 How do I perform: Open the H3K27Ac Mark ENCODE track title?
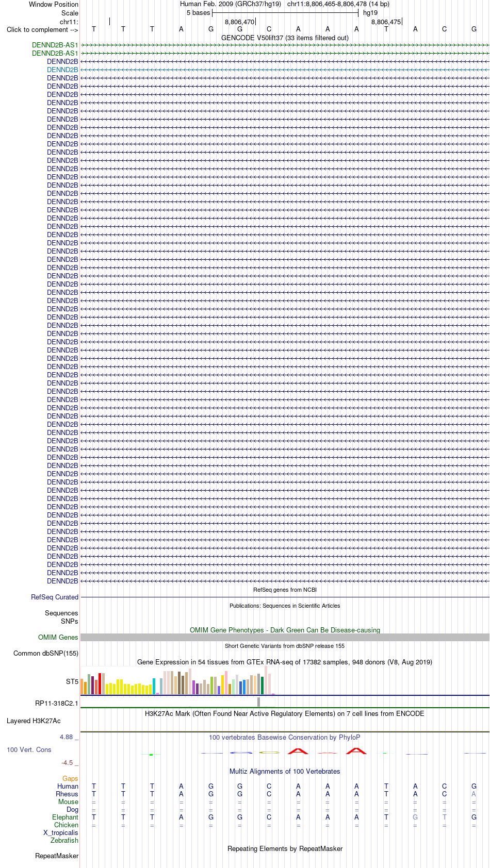click(285, 713)
